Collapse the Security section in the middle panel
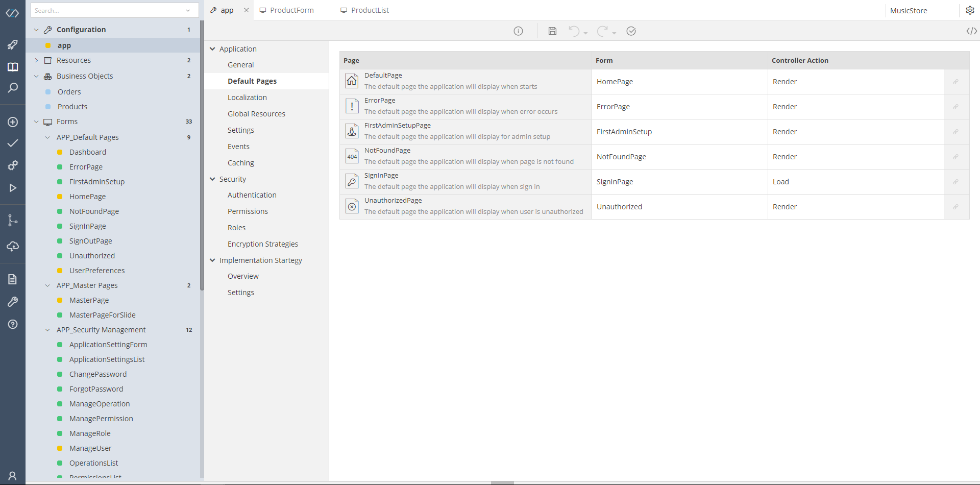The width and height of the screenshot is (980, 485). (213, 179)
